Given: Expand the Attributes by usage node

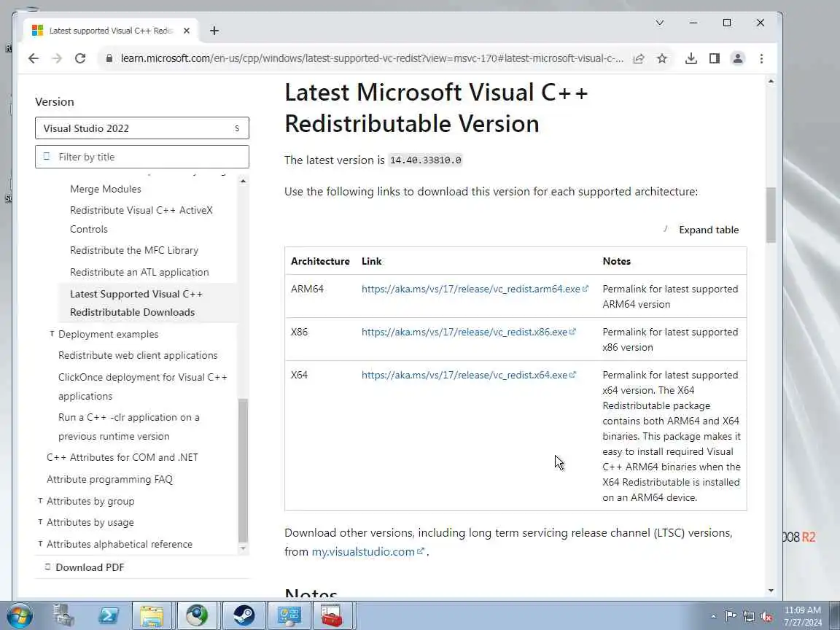Looking at the screenshot, I should point(40,522).
